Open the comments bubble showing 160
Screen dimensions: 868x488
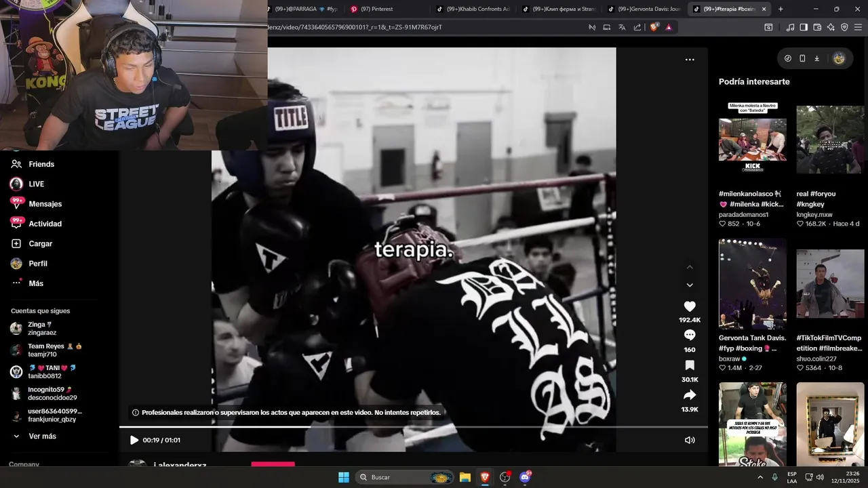(690, 335)
